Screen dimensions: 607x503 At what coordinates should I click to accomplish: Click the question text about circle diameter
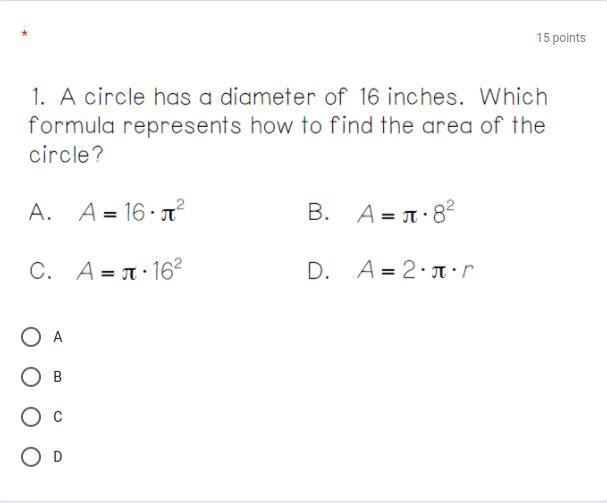(x=288, y=125)
